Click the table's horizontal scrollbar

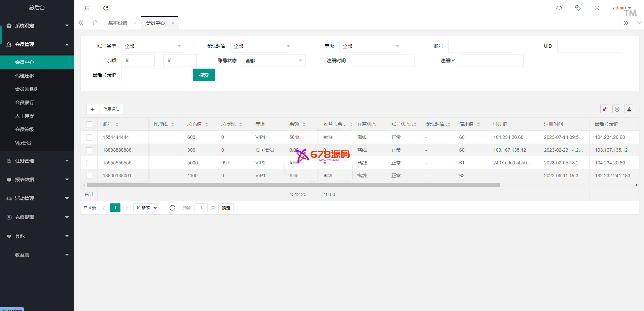pos(293,185)
